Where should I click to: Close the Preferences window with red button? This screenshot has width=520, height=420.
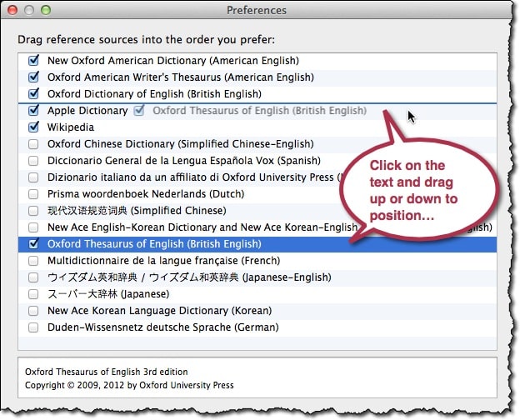tap(12, 10)
